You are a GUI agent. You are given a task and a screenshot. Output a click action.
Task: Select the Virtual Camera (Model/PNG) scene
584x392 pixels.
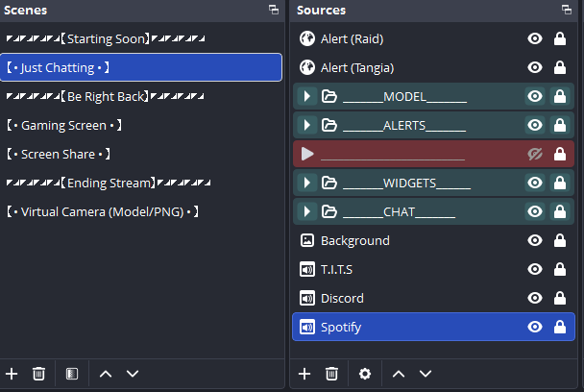(141, 211)
